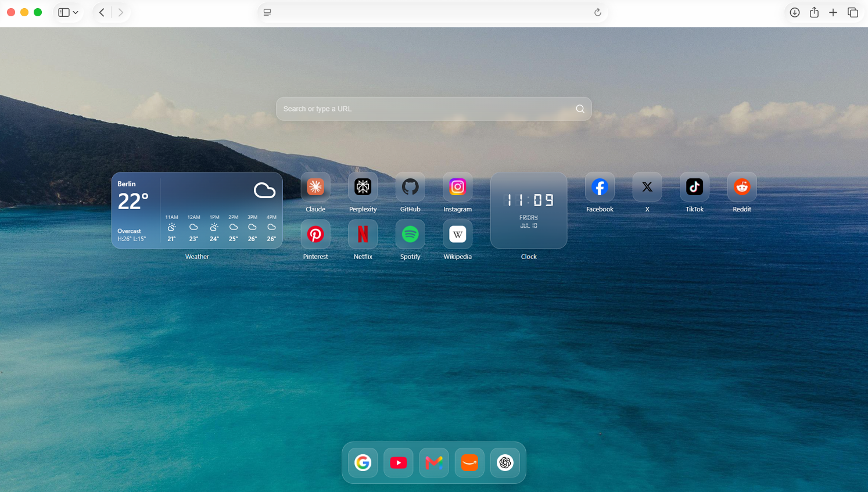Screen dimensions: 868x492
Task: Click the 4PM hourly forecast
Action: point(271,228)
